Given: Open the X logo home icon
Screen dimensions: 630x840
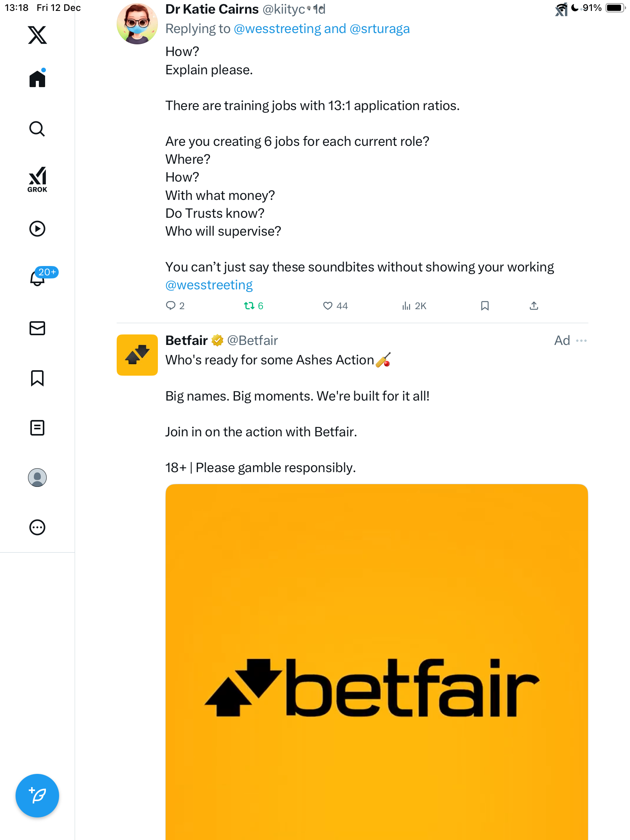Looking at the screenshot, I should coord(37,35).
